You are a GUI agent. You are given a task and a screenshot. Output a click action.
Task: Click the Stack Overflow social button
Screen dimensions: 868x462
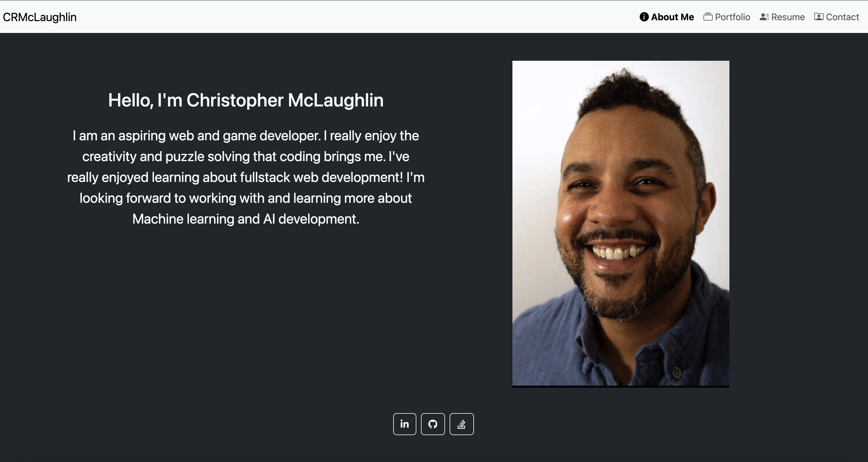[461, 424]
